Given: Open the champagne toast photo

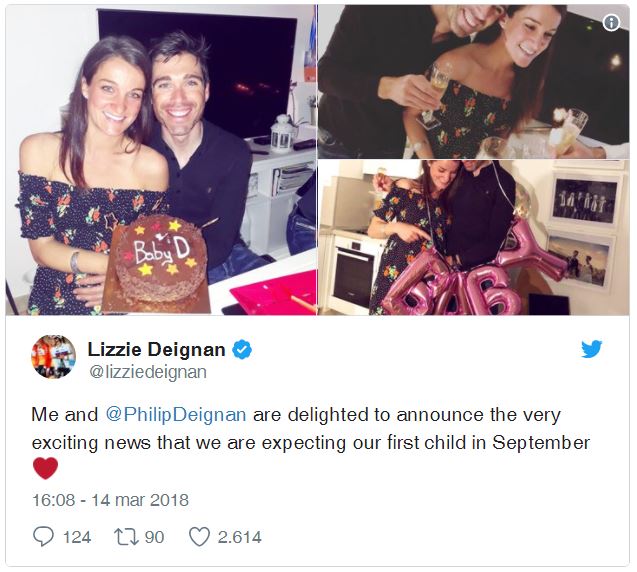Looking at the screenshot, I should point(474,82).
